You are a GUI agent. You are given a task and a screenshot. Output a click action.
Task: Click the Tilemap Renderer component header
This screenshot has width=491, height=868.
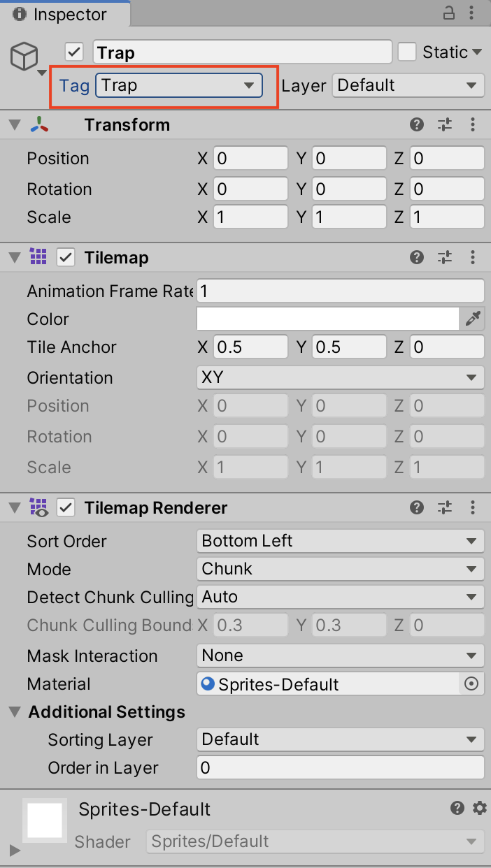(x=155, y=508)
